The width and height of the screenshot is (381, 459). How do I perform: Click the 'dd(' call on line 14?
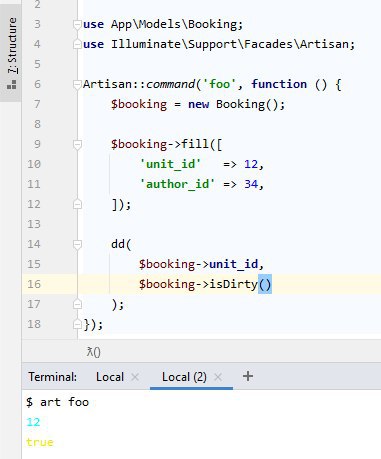[121, 244]
